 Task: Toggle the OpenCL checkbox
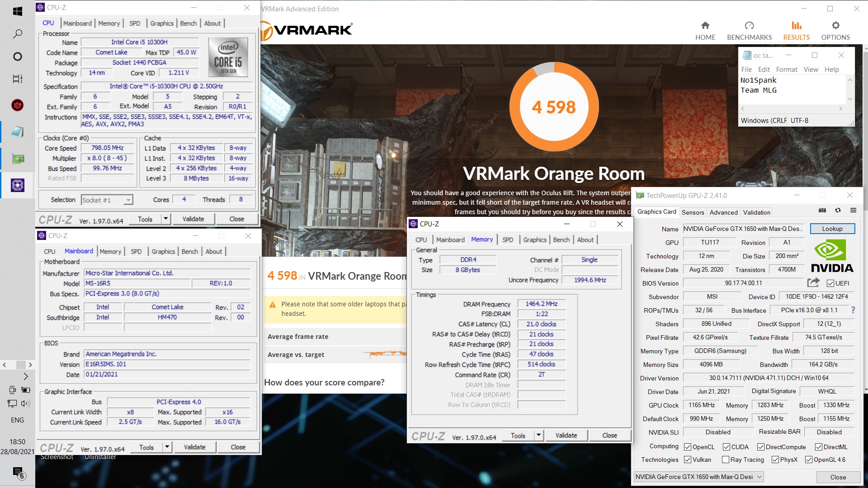(688, 447)
